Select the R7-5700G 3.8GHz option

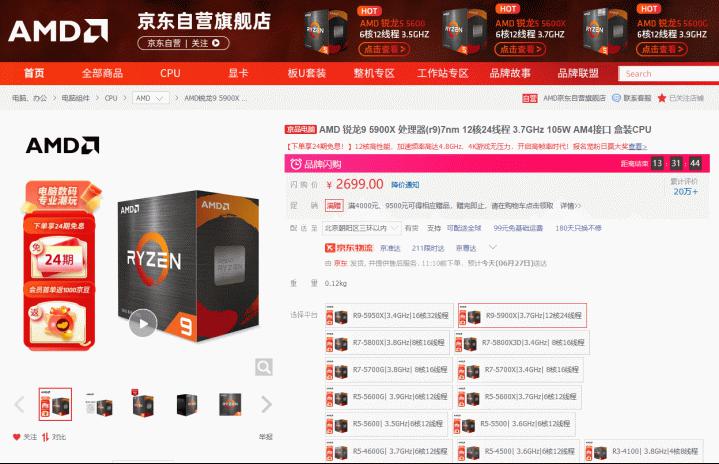[x=388, y=370]
